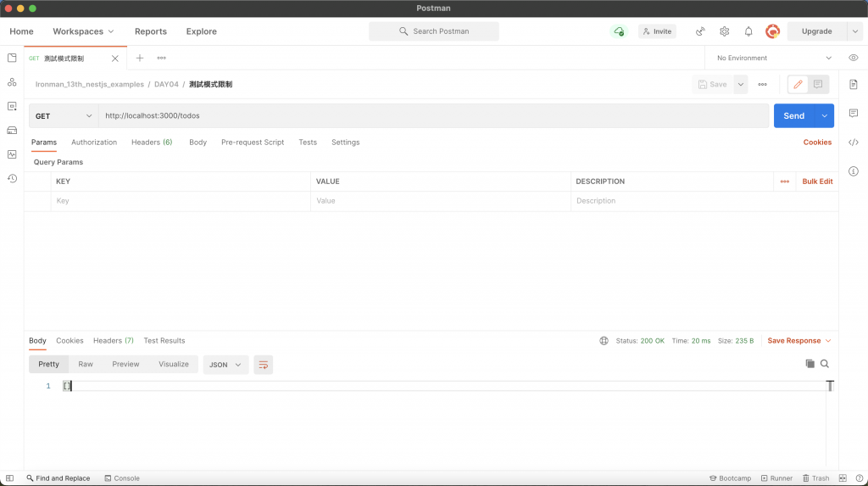Click the capture requests satellite icon
The image size is (868, 486).
coord(700,31)
